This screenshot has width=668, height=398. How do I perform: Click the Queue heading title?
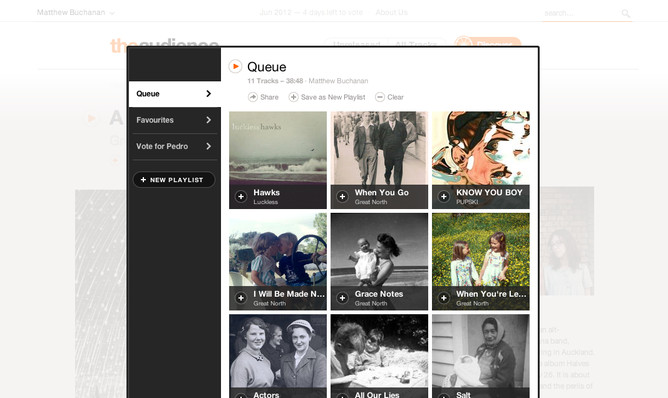267,67
